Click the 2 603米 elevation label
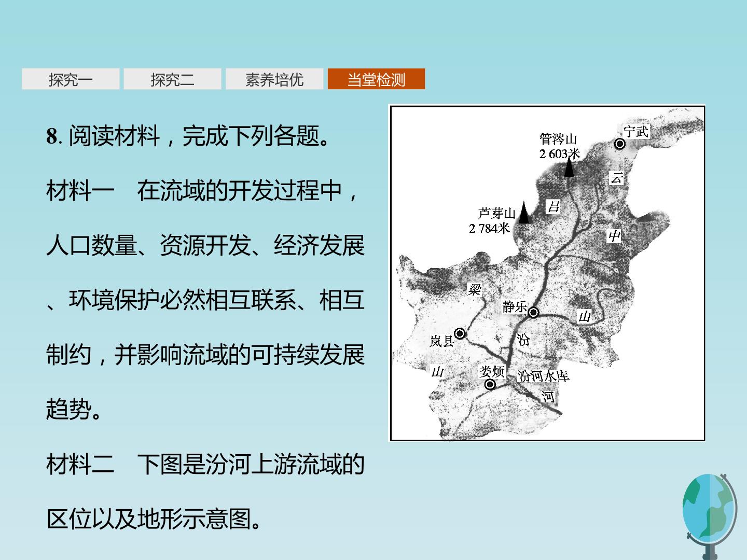Image resolution: width=747 pixels, height=560 pixels. click(x=560, y=153)
